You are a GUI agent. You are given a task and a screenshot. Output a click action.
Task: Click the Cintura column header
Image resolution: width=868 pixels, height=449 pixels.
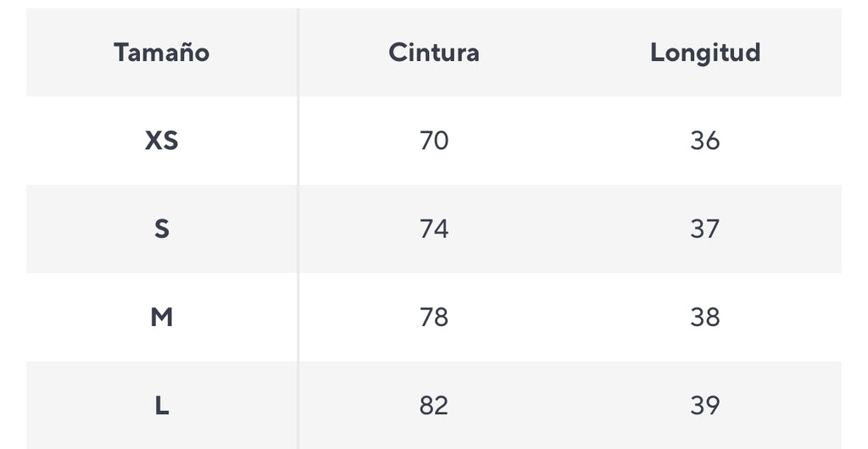point(433,53)
